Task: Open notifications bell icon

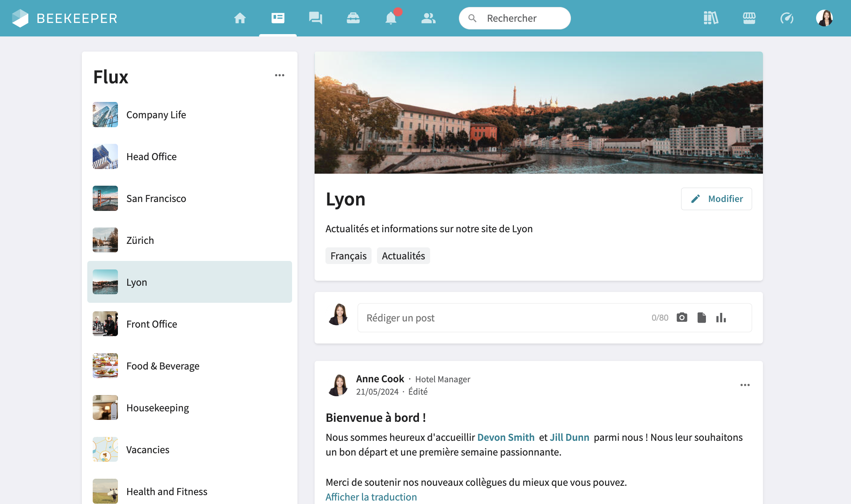Action: (x=391, y=18)
